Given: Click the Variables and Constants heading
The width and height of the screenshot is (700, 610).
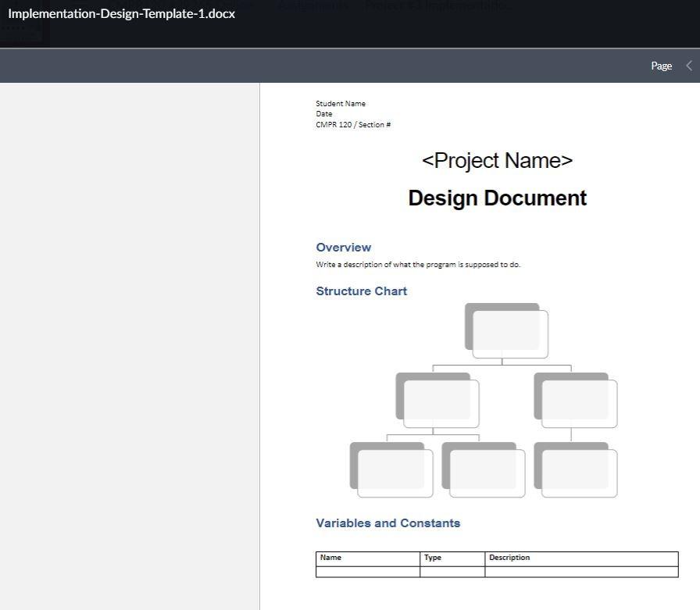Looking at the screenshot, I should point(387,523).
